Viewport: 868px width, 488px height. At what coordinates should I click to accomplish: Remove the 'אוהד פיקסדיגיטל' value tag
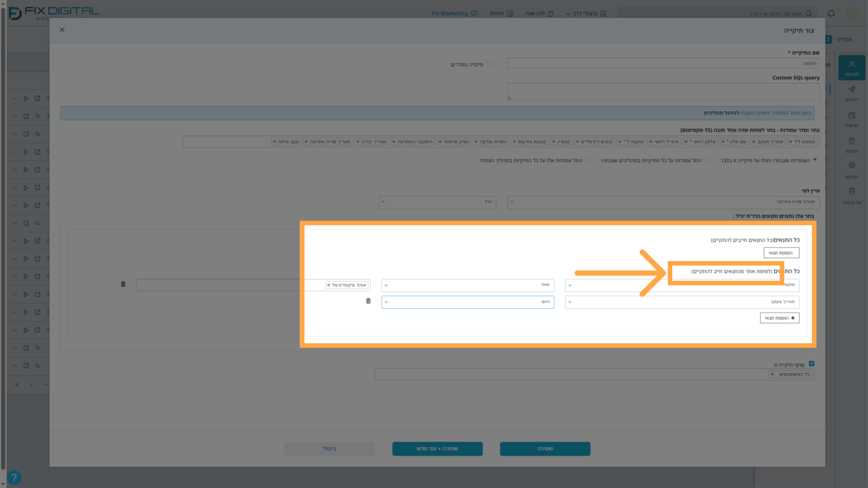coord(329,285)
